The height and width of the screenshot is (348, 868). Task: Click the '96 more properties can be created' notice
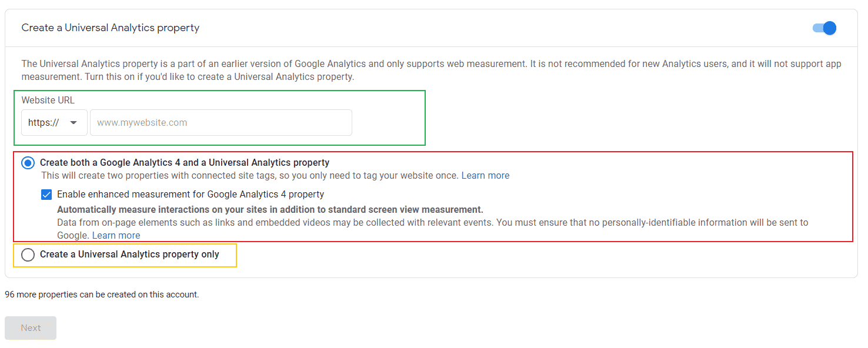click(x=102, y=295)
